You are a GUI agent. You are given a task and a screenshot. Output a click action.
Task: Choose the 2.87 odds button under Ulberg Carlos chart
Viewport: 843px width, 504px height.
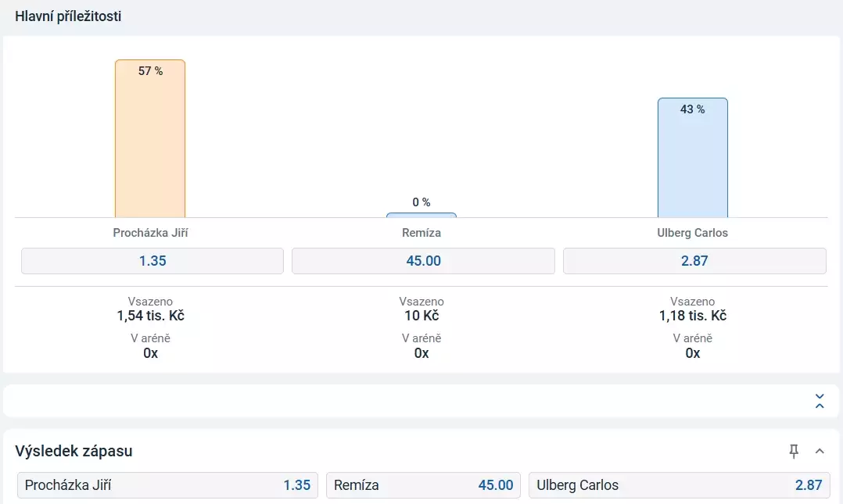(694, 261)
